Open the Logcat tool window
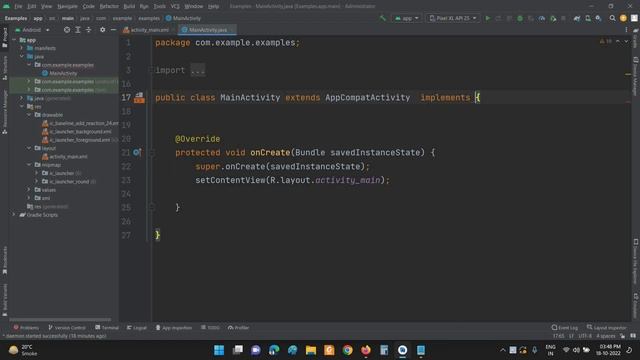Screen dimensions: 640x360 137,328
